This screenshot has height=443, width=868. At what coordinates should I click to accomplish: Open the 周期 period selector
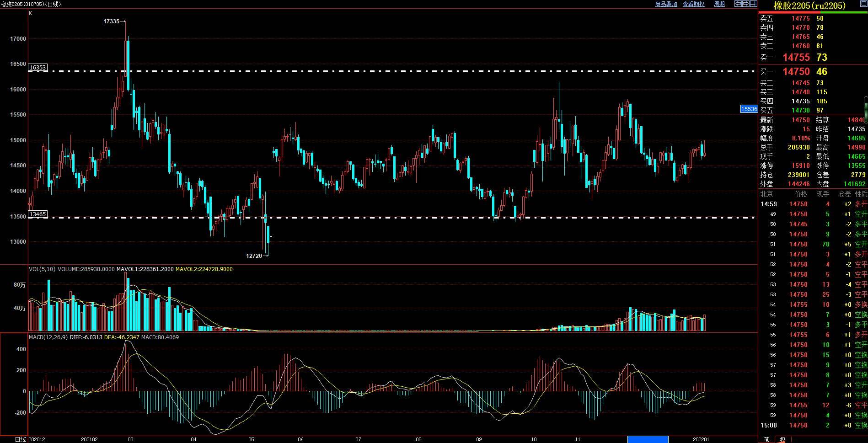point(719,4)
